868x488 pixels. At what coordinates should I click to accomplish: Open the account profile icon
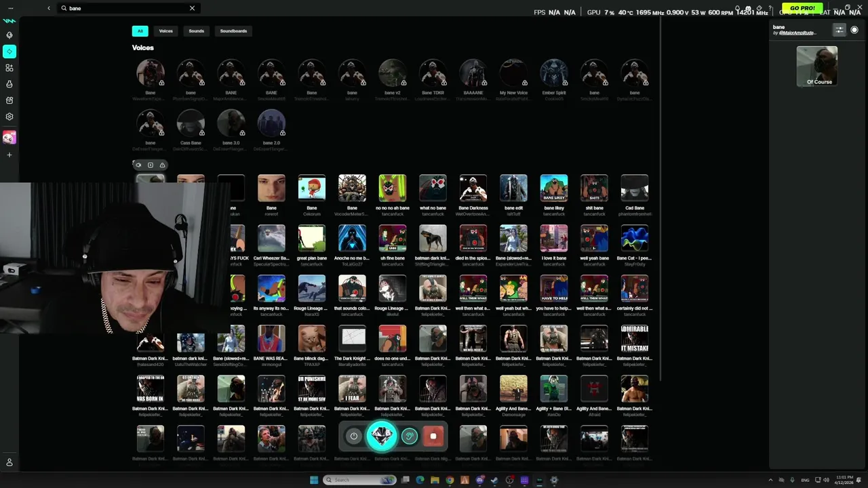point(9,462)
